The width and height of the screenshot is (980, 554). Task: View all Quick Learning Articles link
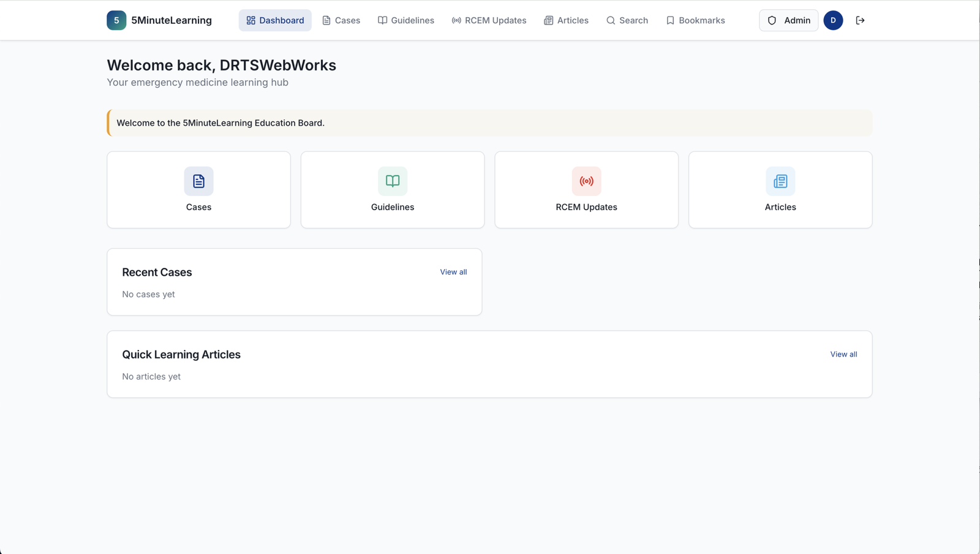coord(843,354)
